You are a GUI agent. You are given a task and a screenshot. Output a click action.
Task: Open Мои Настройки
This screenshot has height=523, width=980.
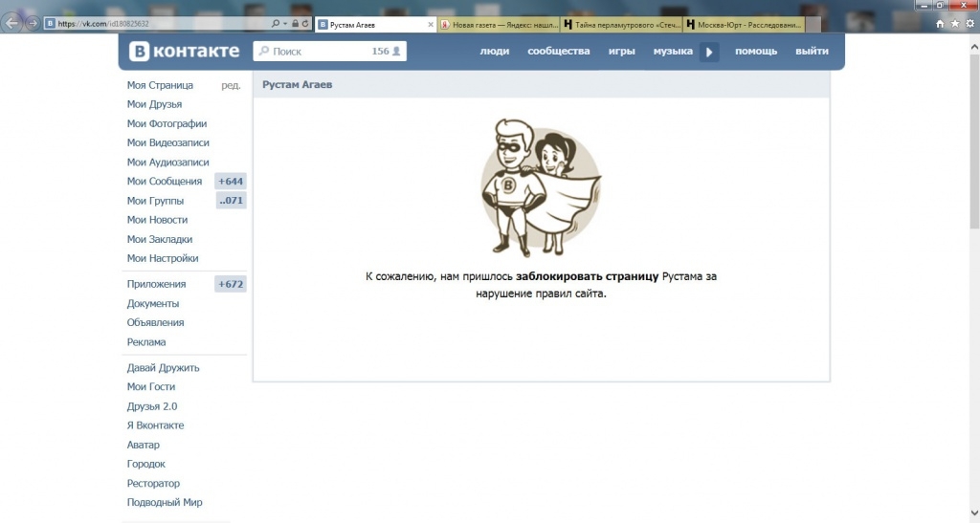coord(163,258)
